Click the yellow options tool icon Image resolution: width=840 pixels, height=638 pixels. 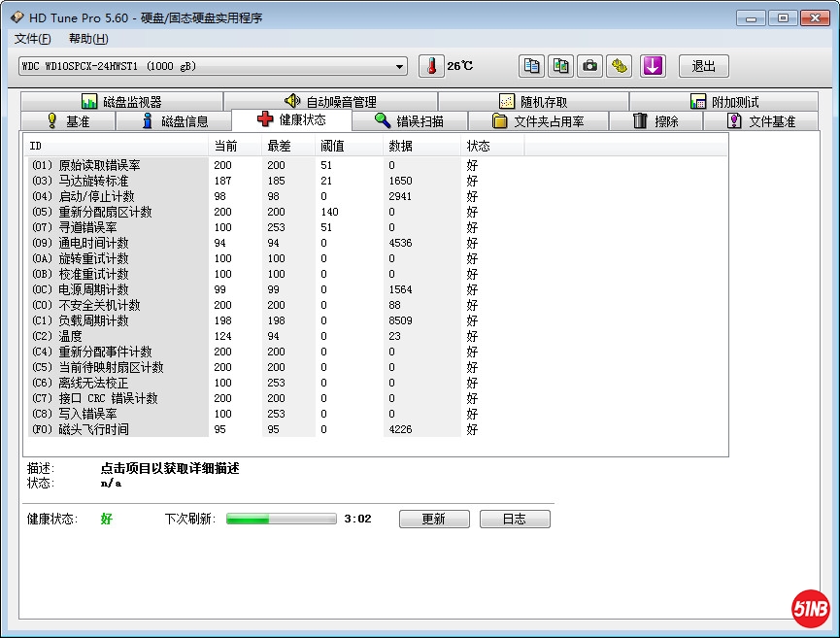pos(619,66)
